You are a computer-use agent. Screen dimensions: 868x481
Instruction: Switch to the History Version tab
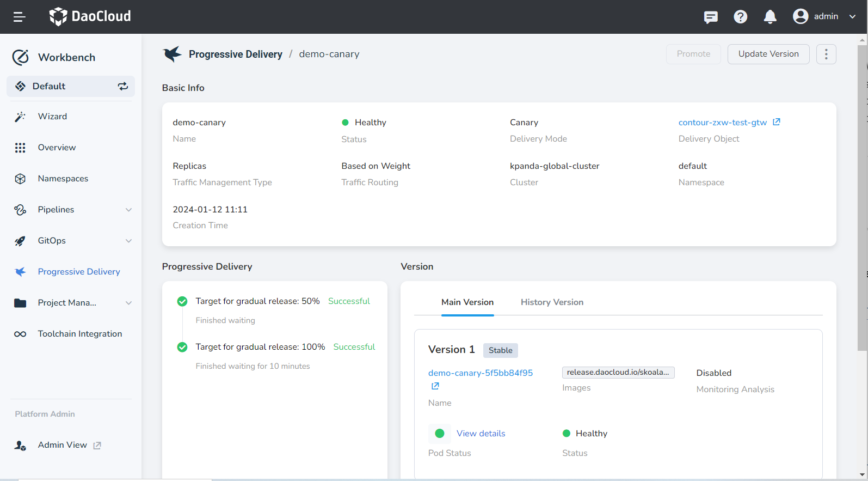pyautogui.click(x=552, y=302)
